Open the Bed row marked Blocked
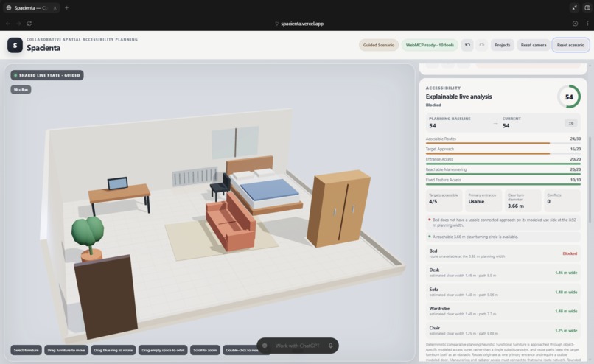594x364 pixels. tap(503, 253)
